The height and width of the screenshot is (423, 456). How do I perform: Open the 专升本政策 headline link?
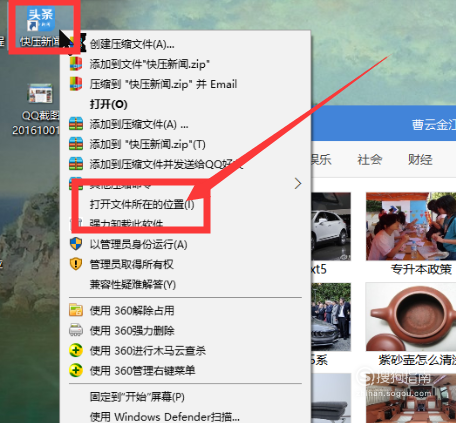[x=421, y=269]
